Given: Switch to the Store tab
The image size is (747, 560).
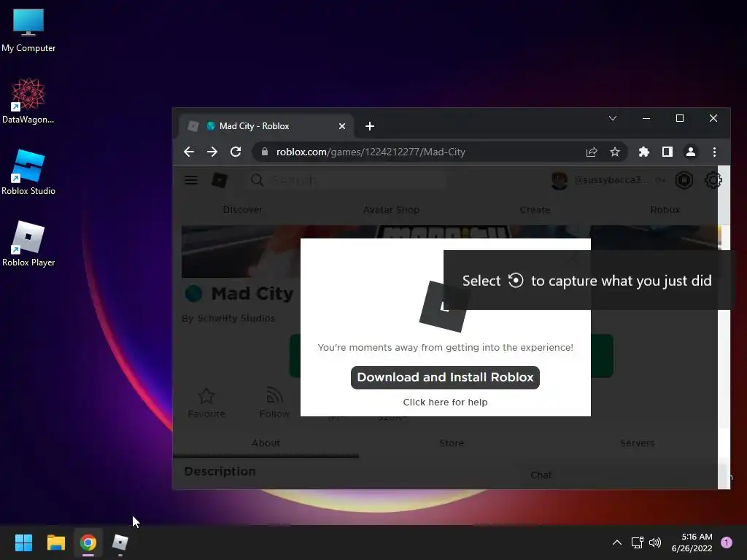Looking at the screenshot, I should click(x=452, y=443).
